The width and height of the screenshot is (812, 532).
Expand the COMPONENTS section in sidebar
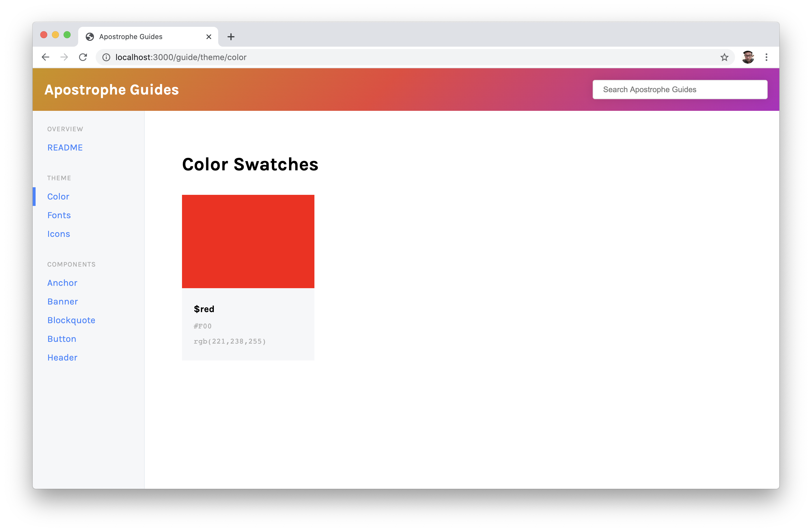pos(71,264)
